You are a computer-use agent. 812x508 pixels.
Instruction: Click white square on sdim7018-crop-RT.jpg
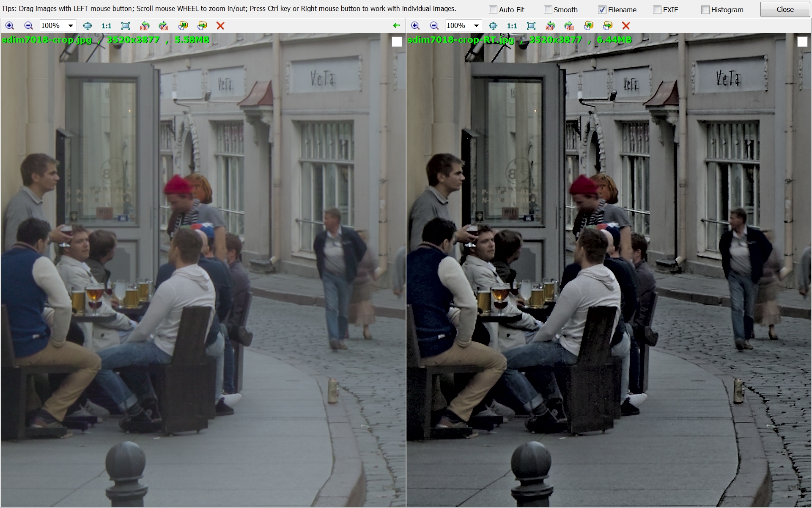pos(802,41)
